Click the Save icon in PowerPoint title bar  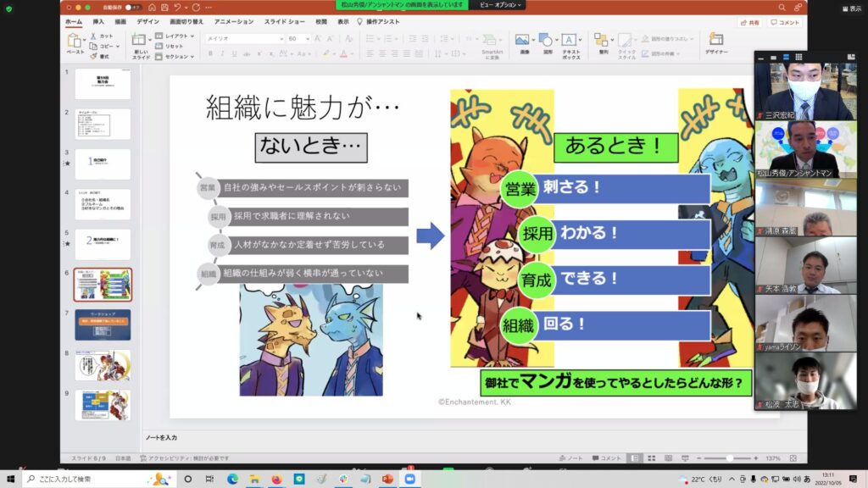tap(165, 8)
